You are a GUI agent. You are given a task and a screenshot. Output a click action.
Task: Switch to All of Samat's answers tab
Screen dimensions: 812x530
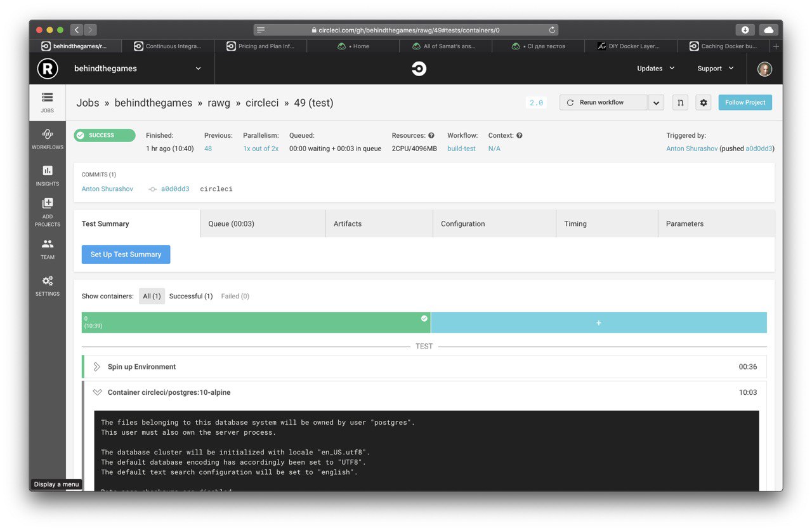coord(446,46)
